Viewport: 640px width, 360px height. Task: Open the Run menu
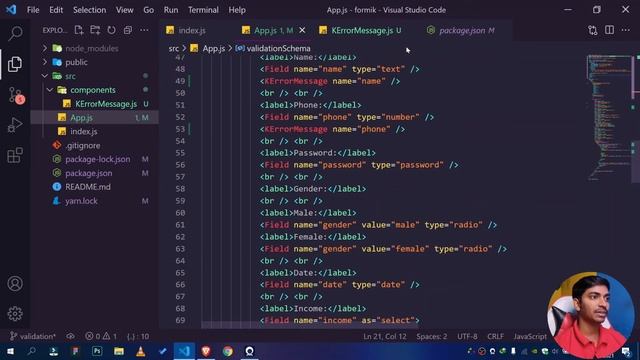pos(171,10)
